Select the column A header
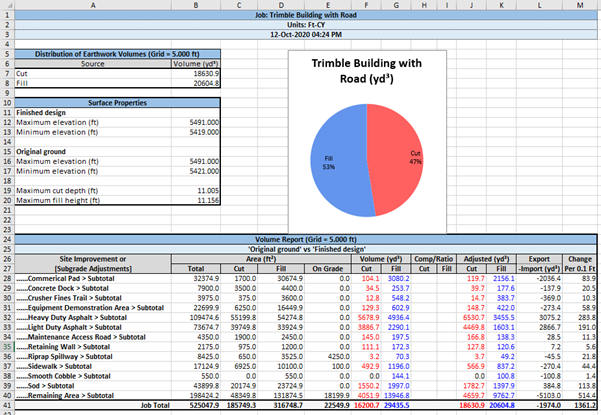Image resolution: width=601 pixels, height=415 pixels. pyautogui.click(x=93, y=5)
